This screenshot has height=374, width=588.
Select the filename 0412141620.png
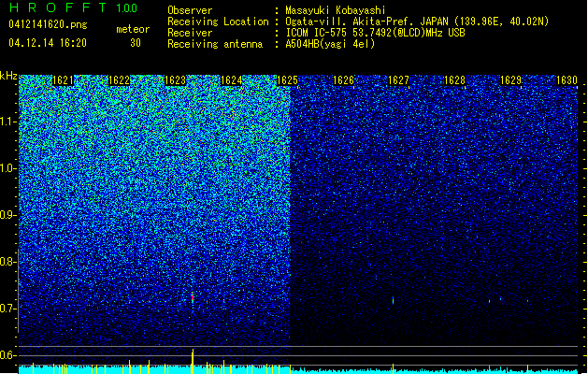tap(48, 24)
